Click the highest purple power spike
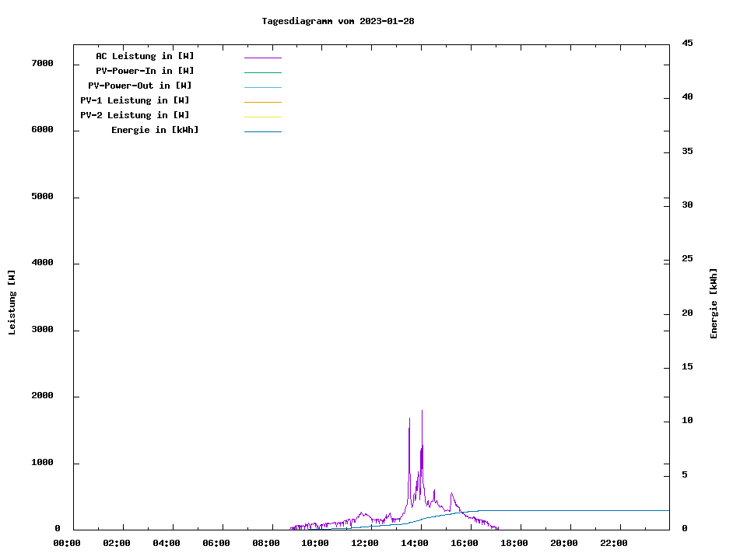 click(x=422, y=412)
